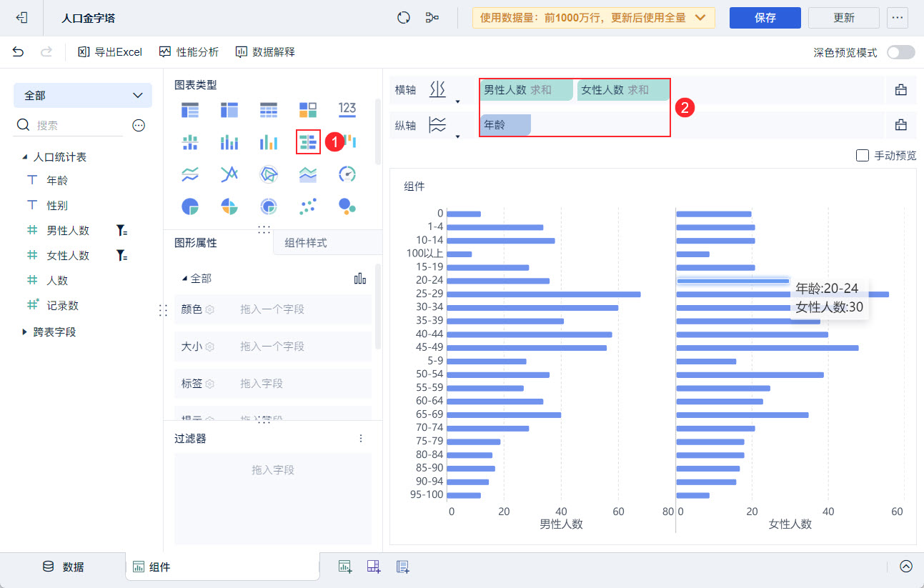Open the data lineage flow icon in the header
Viewport: 924px width, 588px height.
pyautogui.click(x=432, y=18)
